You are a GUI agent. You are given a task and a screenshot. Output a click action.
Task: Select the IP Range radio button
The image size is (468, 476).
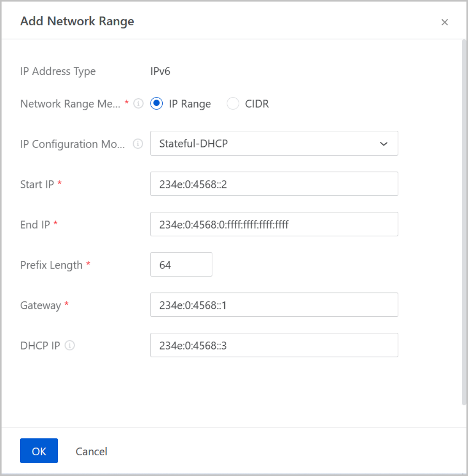(157, 104)
